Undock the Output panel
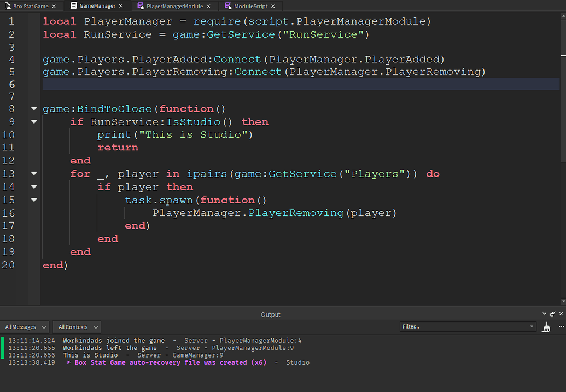The width and height of the screenshot is (566, 392). click(553, 314)
